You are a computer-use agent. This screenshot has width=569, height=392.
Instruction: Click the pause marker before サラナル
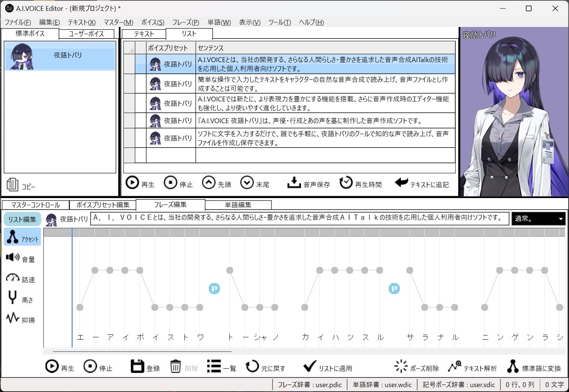click(394, 289)
